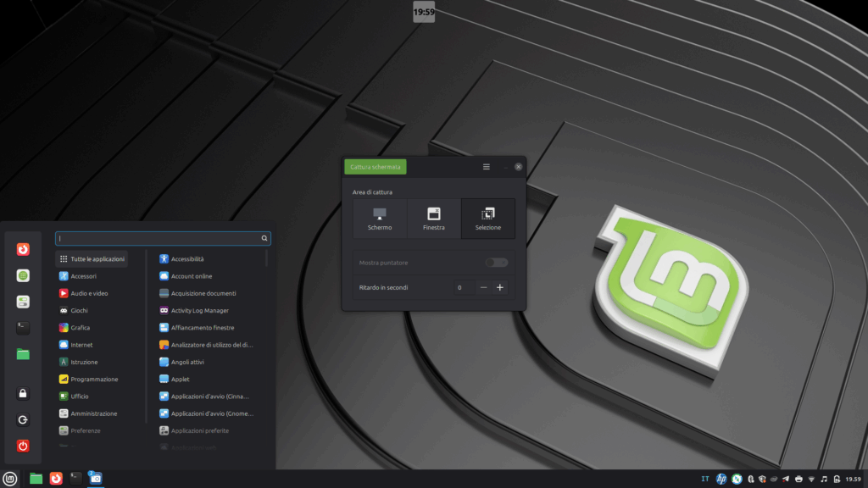
Task: Open the Grafica category
Action: point(80,328)
